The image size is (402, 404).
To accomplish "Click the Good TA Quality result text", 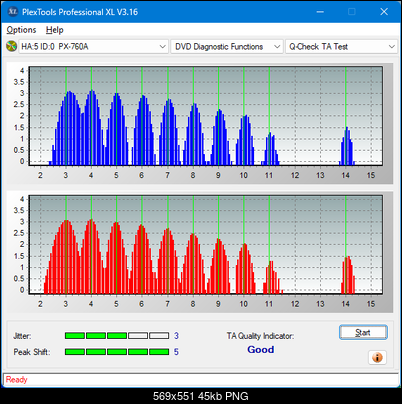I will point(261,349).
